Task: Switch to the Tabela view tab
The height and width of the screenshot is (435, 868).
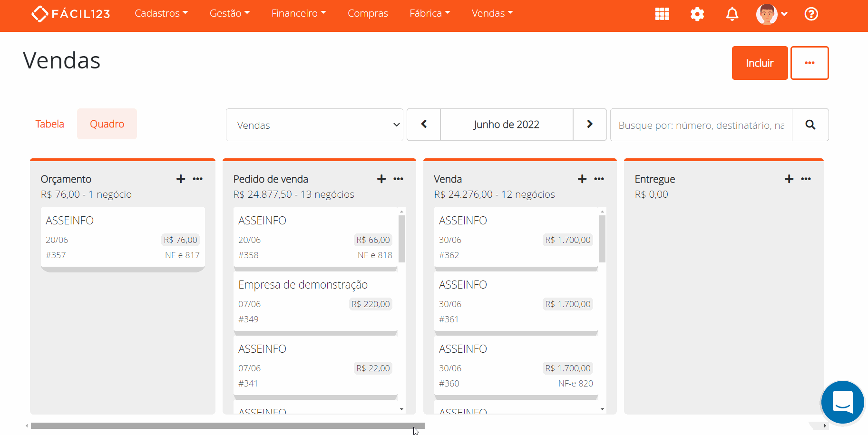Action: pos(49,124)
